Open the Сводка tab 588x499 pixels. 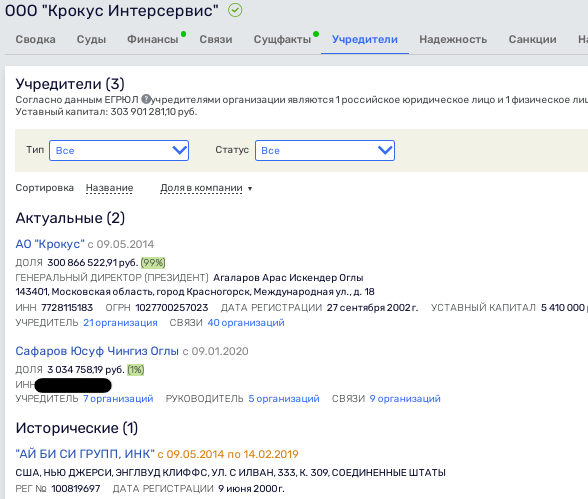coord(35,39)
